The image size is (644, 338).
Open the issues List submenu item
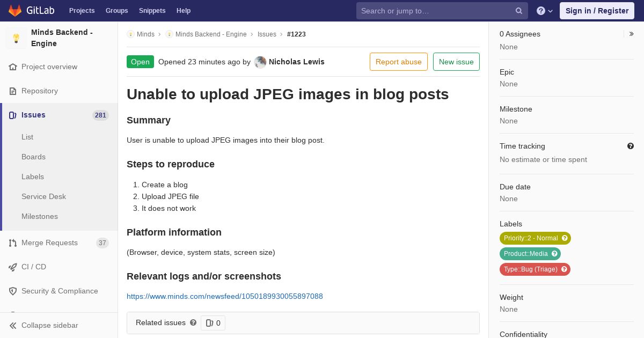[x=27, y=137]
